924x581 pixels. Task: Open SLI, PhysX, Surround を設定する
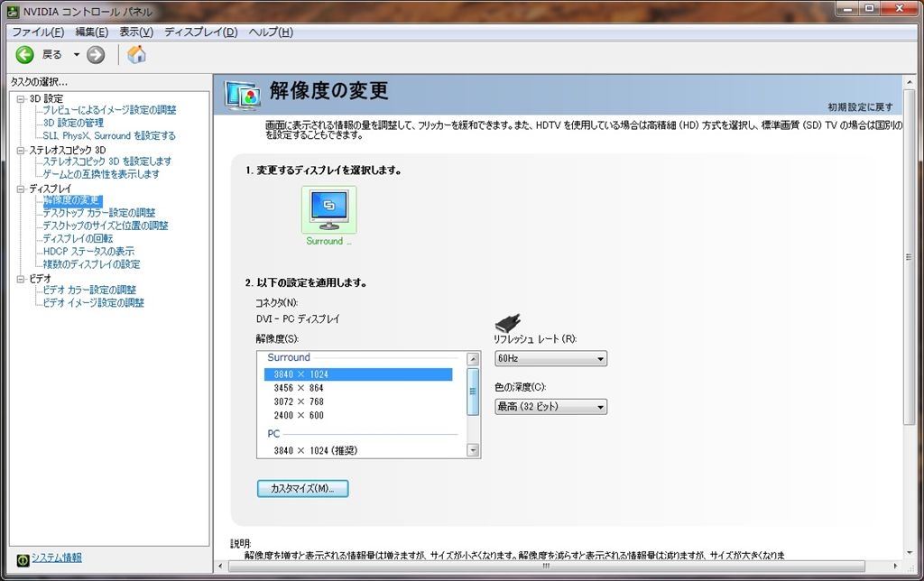click(x=109, y=135)
